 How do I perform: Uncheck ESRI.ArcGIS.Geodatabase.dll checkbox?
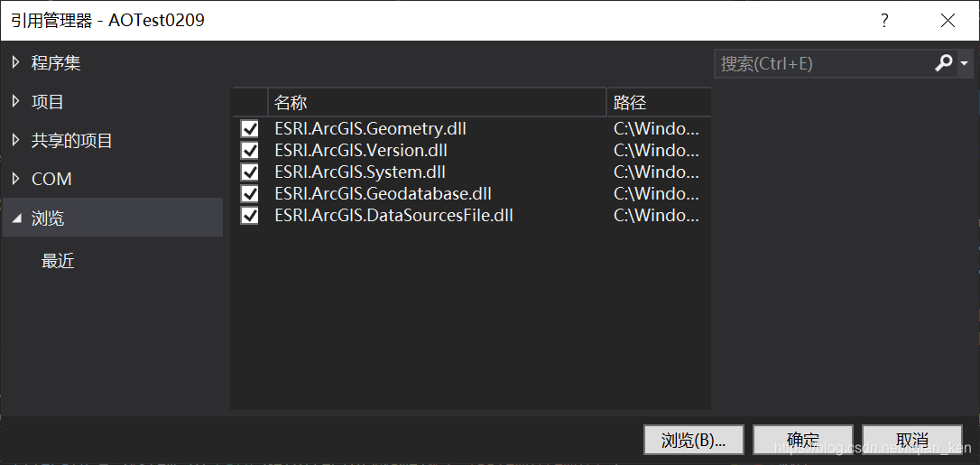click(249, 194)
